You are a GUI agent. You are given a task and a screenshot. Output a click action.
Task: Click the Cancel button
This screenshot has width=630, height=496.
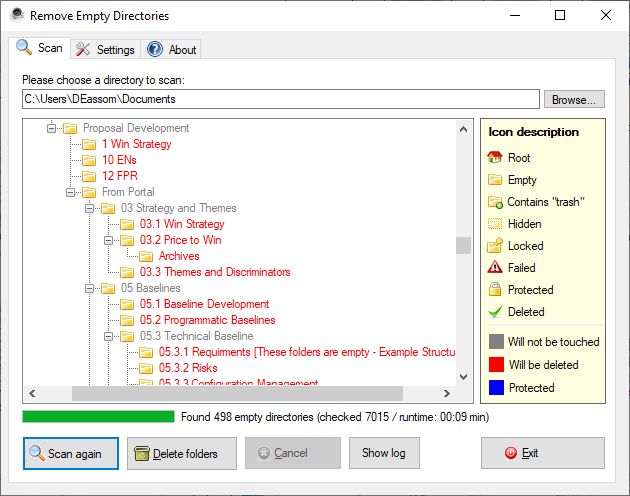click(x=293, y=453)
